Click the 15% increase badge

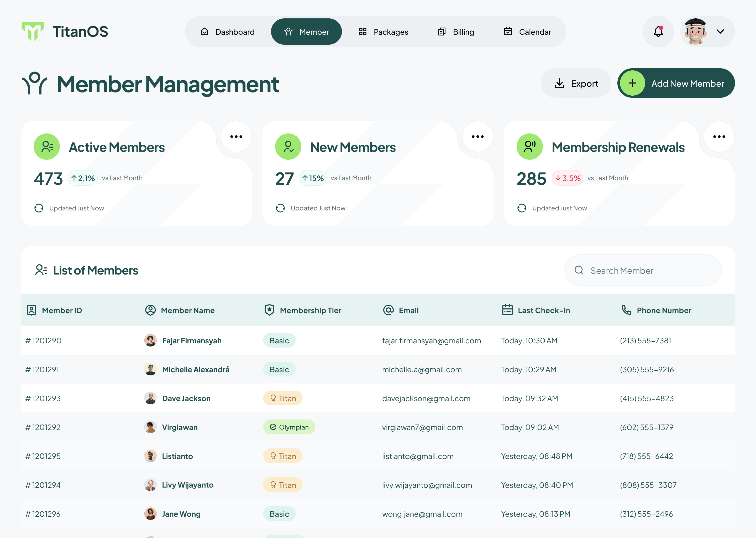tap(313, 178)
